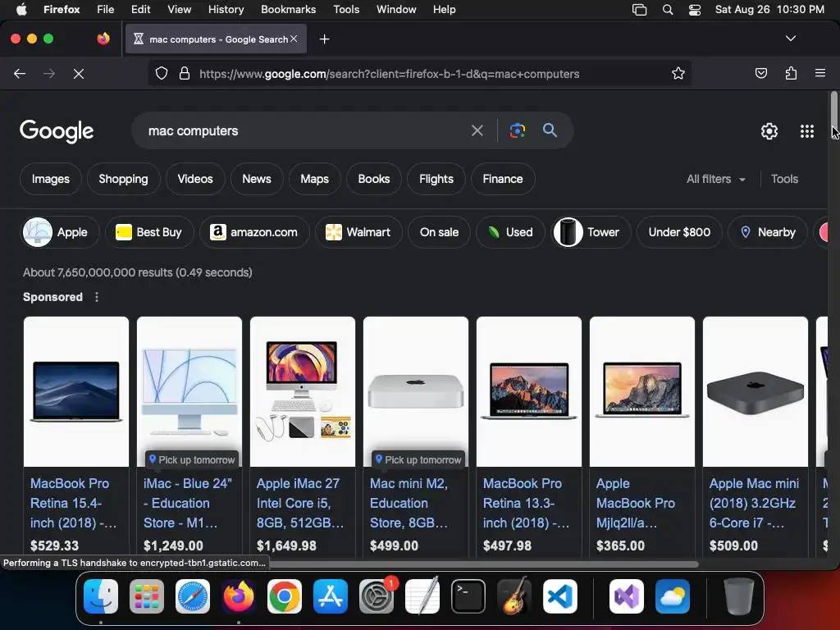This screenshot has height=630, width=840.
Task: Filter results by Apple chip
Action: point(60,232)
